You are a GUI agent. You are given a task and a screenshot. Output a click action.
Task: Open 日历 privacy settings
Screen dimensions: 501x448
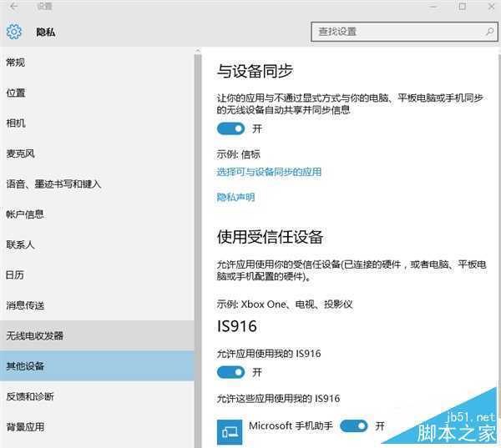pos(97,275)
